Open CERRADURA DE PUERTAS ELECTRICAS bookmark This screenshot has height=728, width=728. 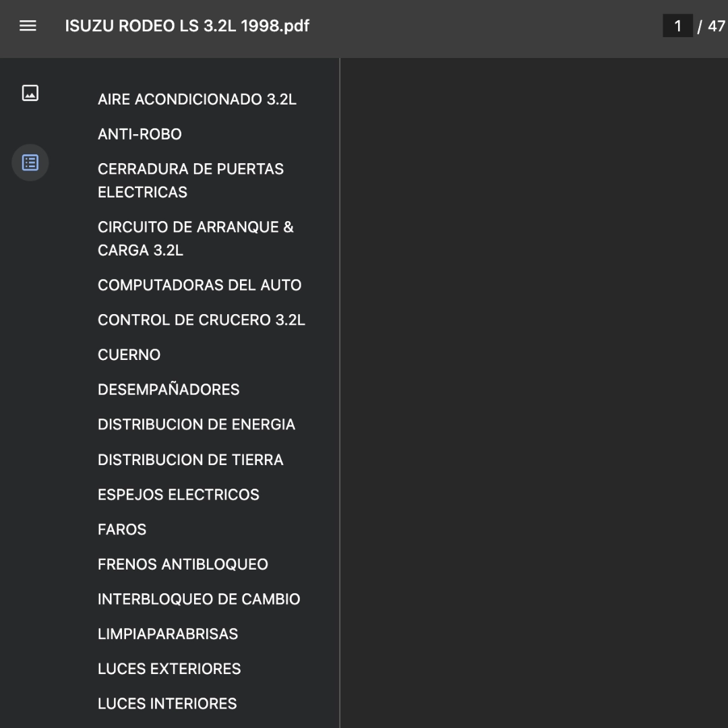[191, 181]
